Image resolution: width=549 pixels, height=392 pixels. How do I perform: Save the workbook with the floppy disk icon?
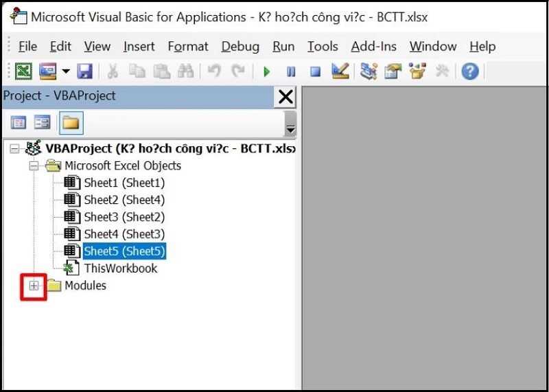pos(84,71)
